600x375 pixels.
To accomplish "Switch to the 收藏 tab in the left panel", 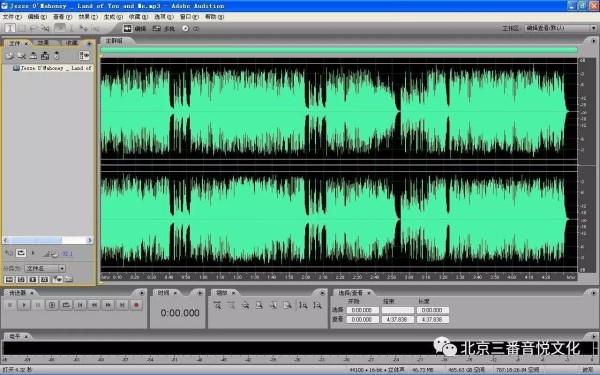I will [x=72, y=43].
